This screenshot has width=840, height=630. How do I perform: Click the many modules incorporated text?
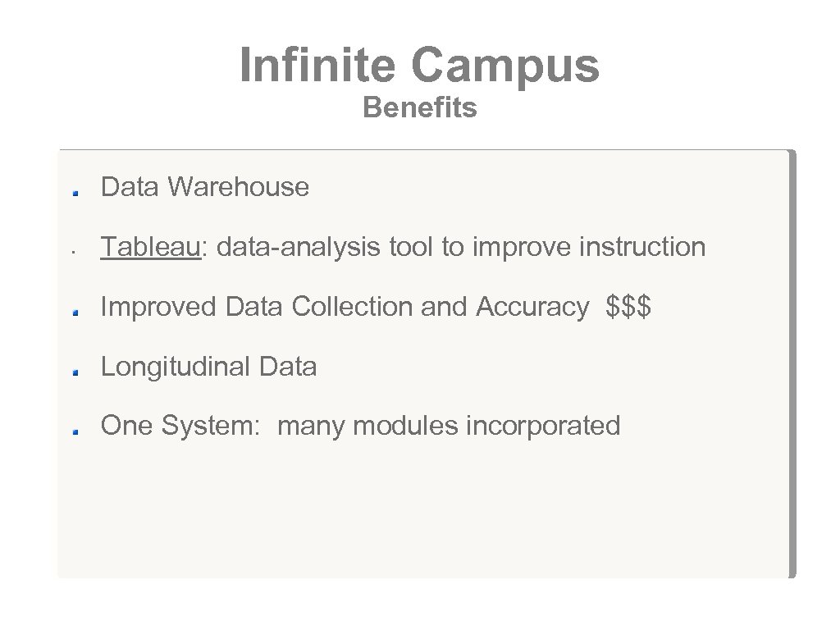[x=449, y=425]
